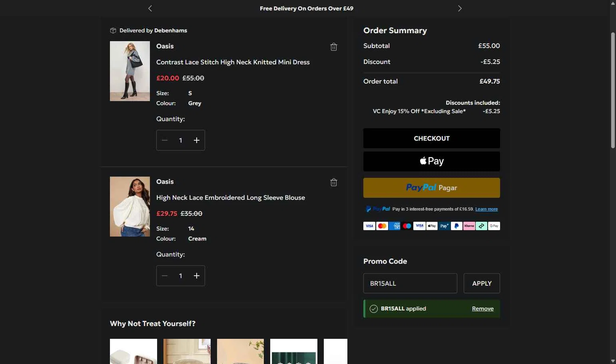616x364 pixels.
Task: Click the small Apple Pay payment icon
Action: point(432,226)
